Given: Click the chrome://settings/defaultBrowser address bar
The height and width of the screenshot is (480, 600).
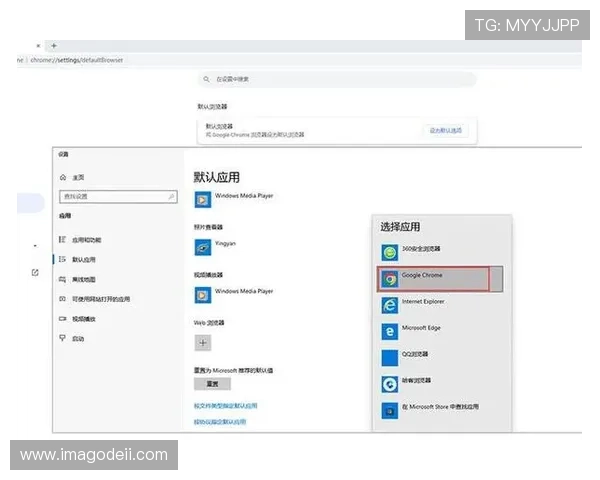Looking at the screenshot, I should pos(77,60).
